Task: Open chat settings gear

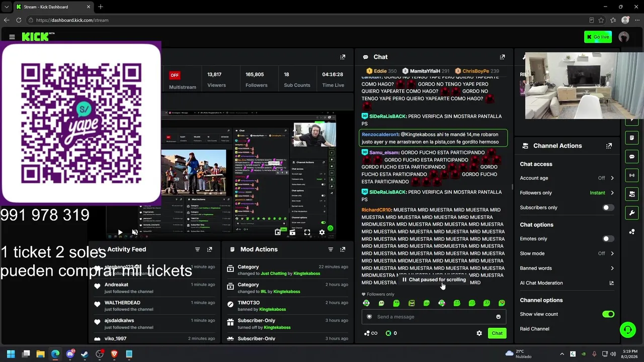Action: (x=479, y=333)
